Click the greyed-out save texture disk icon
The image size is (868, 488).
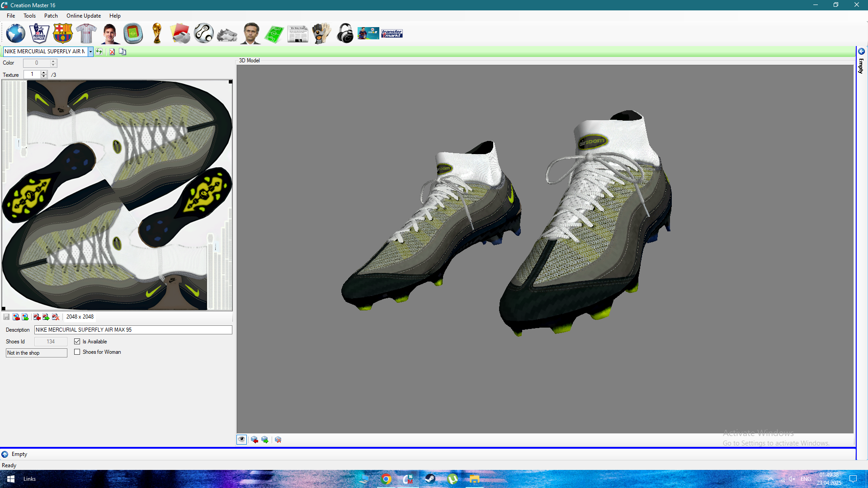[6, 317]
